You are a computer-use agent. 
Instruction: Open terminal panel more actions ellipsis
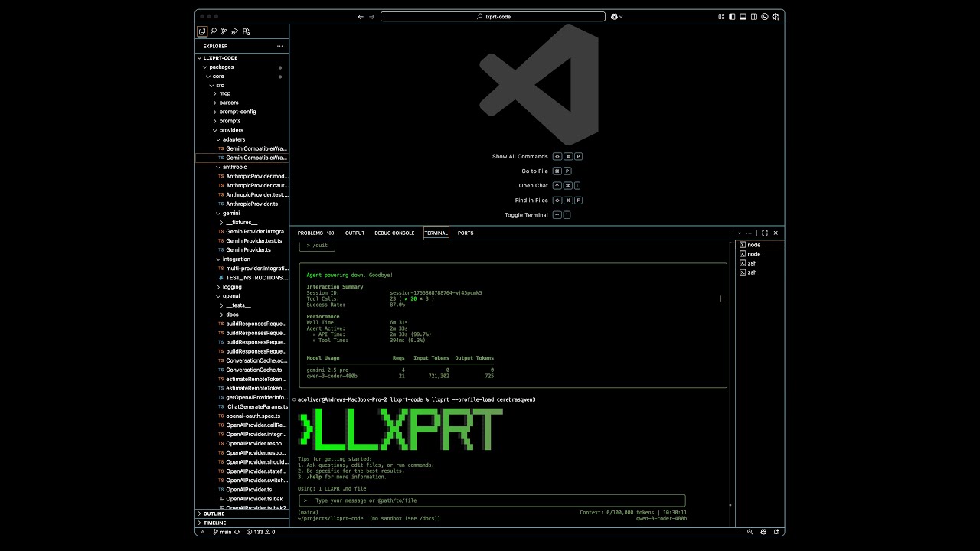(750, 233)
